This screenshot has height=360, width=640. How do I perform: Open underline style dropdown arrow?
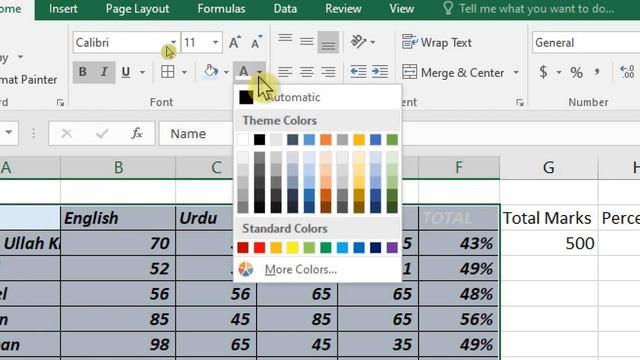(142, 72)
